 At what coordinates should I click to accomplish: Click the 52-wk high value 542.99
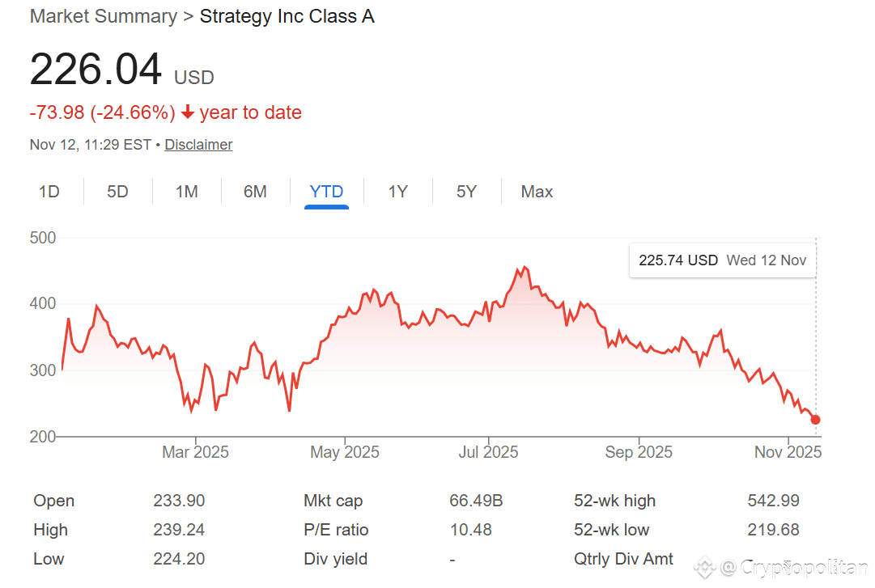[x=773, y=501]
